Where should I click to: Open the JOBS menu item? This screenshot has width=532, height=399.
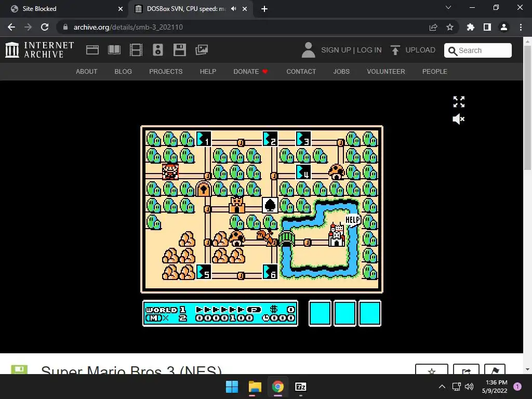pyautogui.click(x=341, y=72)
